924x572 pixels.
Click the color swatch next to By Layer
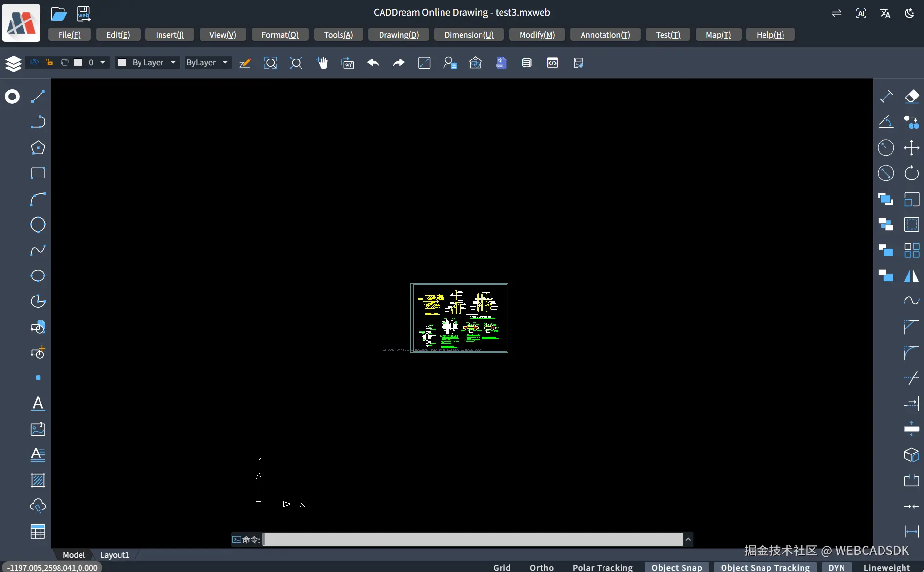click(122, 62)
